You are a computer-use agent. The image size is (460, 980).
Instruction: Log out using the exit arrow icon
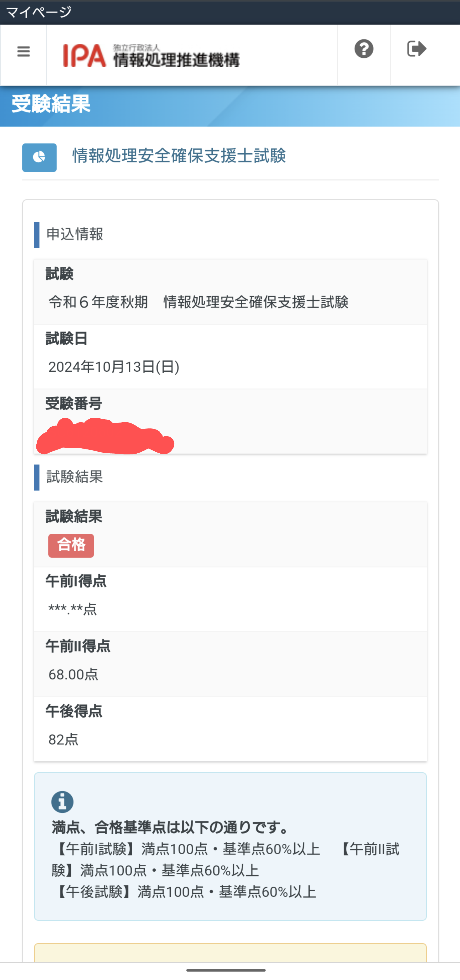tap(417, 49)
